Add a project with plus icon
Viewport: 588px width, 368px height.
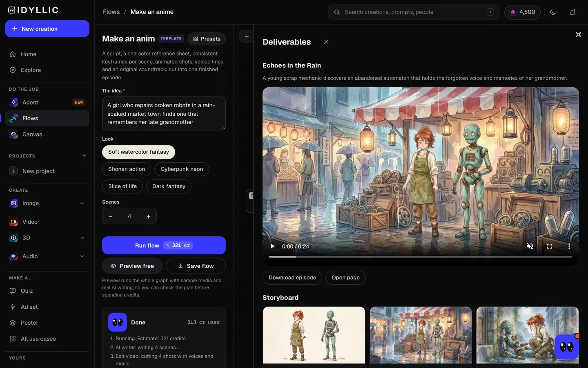tap(84, 156)
